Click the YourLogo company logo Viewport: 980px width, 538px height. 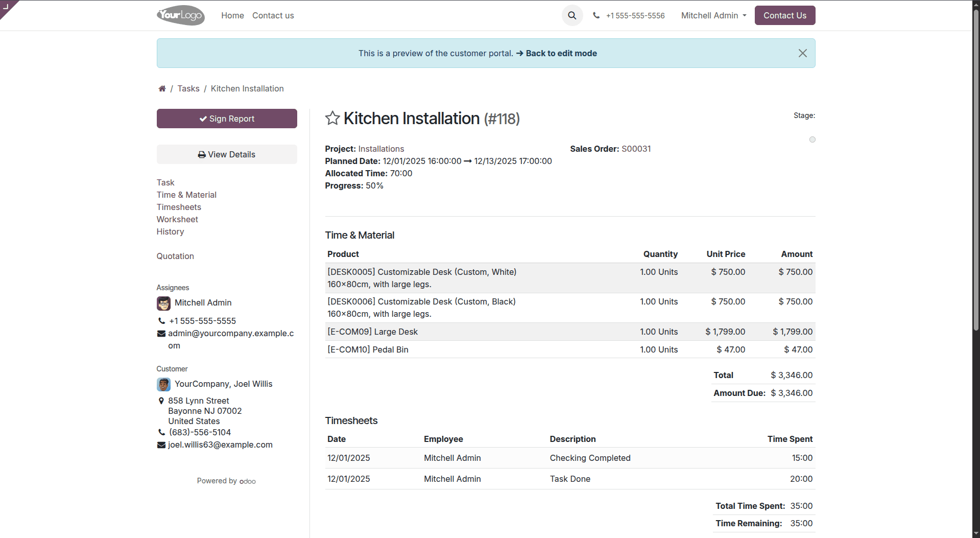(180, 15)
